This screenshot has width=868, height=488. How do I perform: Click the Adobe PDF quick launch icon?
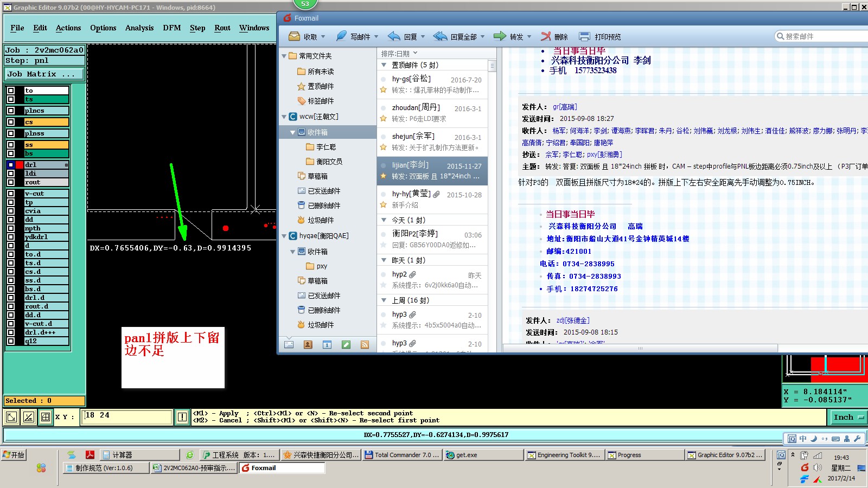(x=90, y=455)
